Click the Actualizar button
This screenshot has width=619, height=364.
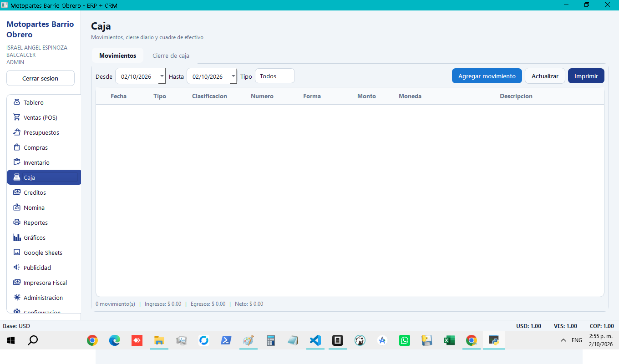(545, 76)
